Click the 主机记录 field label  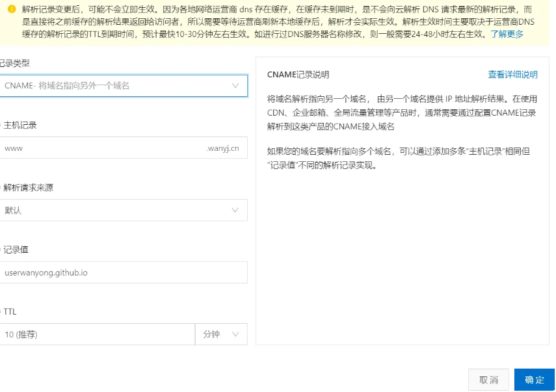coord(20,125)
